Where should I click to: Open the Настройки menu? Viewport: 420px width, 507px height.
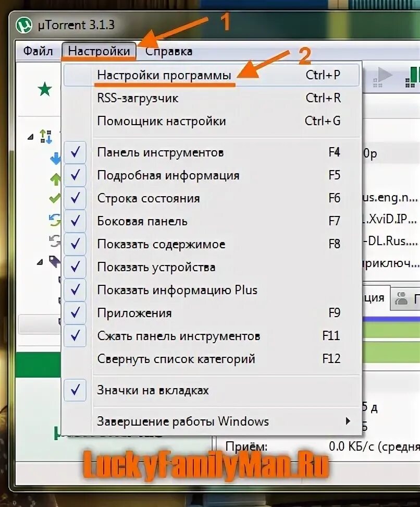pyautogui.click(x=99, y=51)
